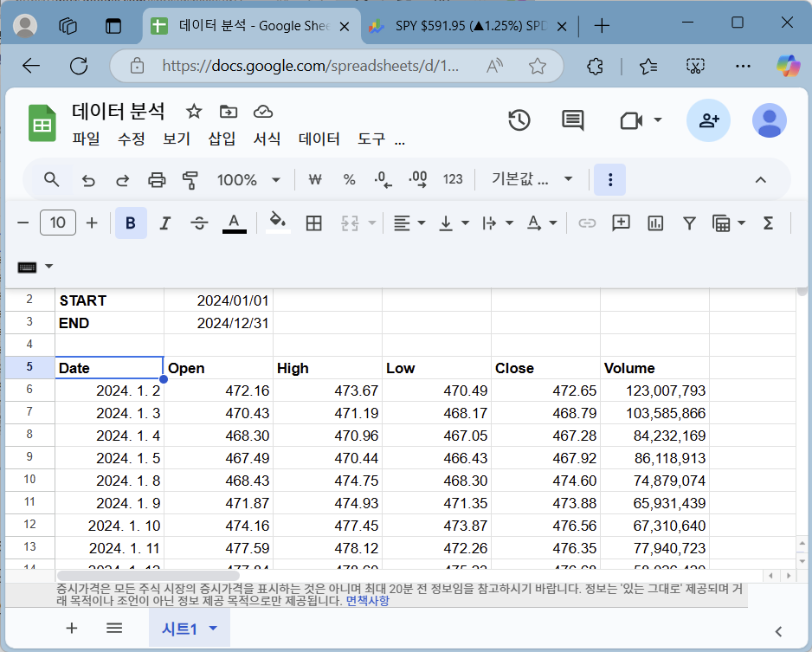Toggle strikethrough formatting
This screenshot has height=652, width=812.
[x=199, y=223]
